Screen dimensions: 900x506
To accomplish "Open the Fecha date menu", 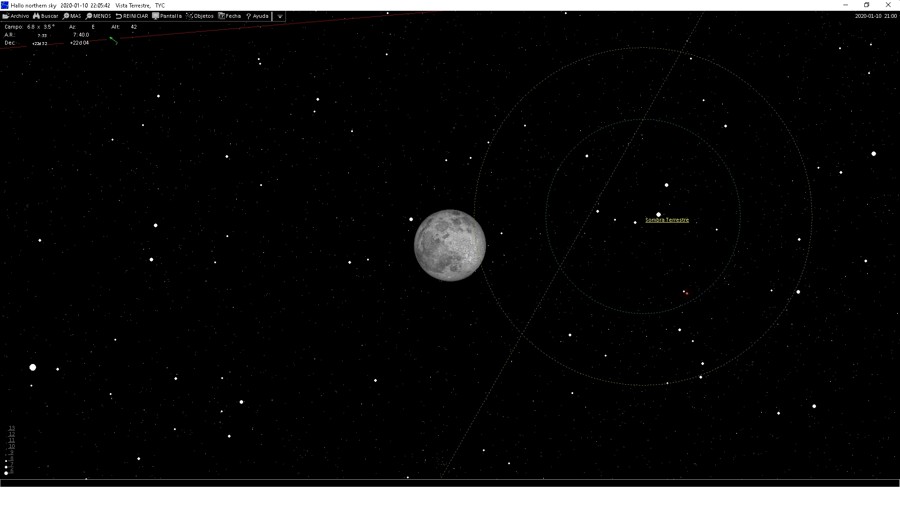I will 230,16.
